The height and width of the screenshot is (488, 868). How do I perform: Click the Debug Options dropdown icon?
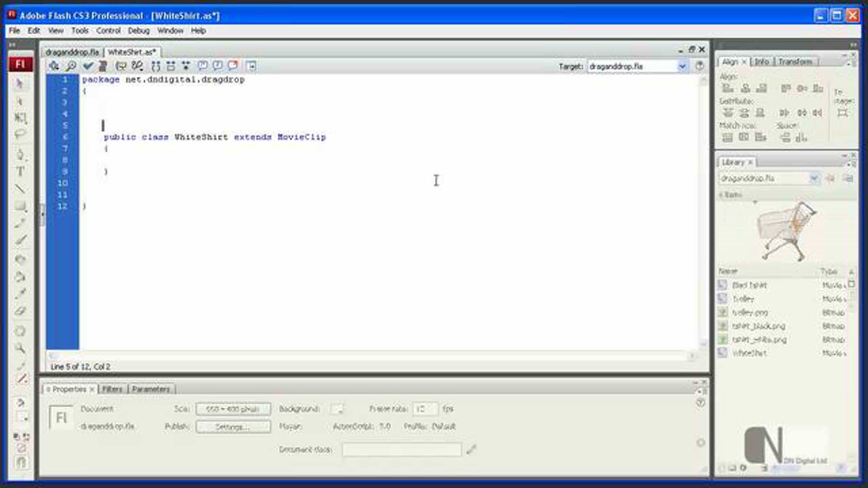137,66
